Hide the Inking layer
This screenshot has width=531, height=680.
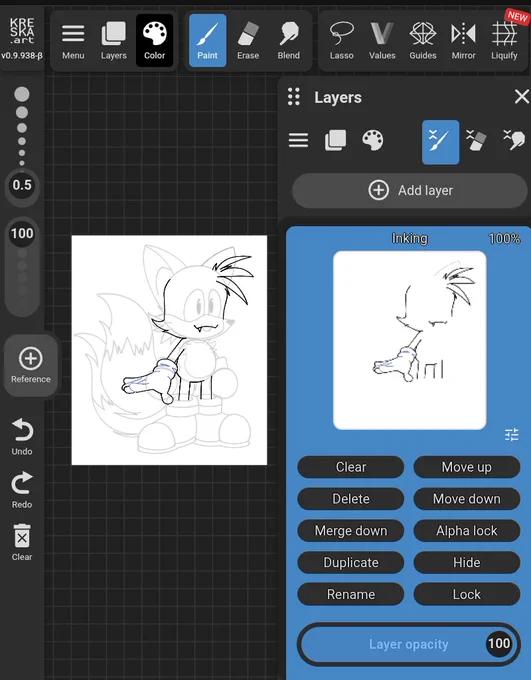(x=467, y=562)
